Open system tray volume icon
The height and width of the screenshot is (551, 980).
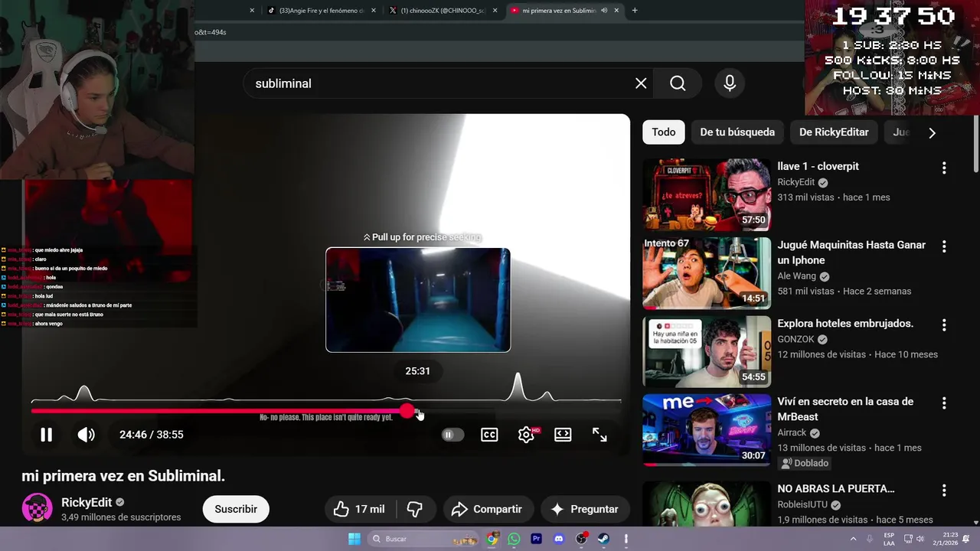920,539
